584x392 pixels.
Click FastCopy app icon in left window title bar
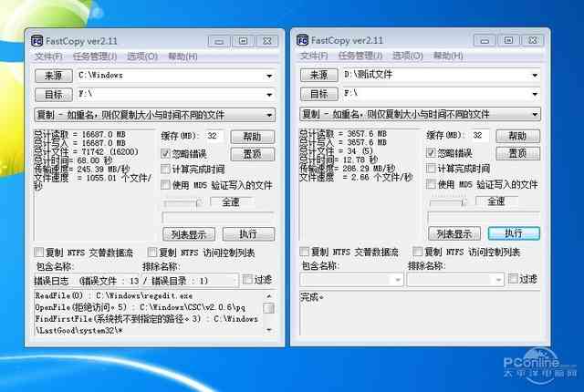point(36,41)
